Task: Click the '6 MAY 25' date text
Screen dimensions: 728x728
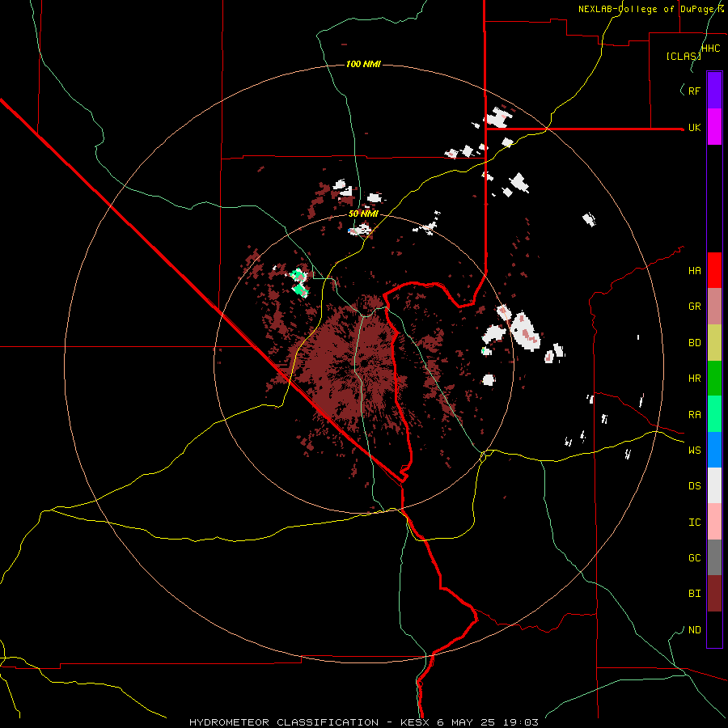Action: coord(468,722)
